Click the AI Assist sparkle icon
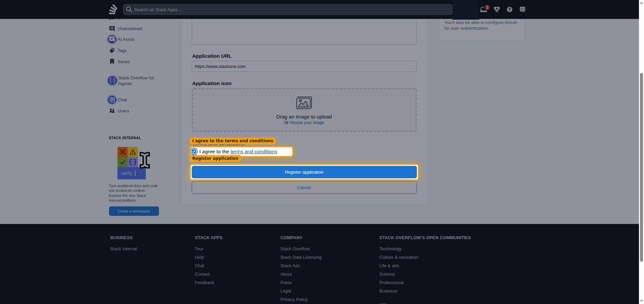This screenshot has height=304, width=644. [x=112, y=39]
